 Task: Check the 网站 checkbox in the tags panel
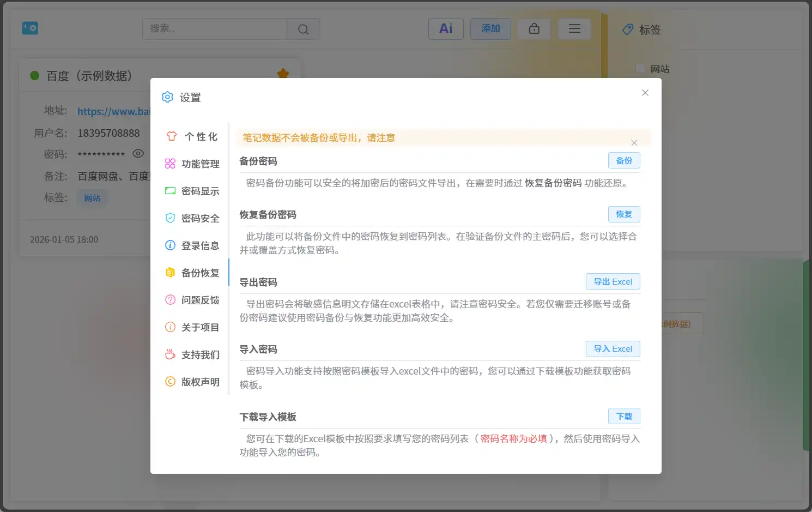click(640, 68)
